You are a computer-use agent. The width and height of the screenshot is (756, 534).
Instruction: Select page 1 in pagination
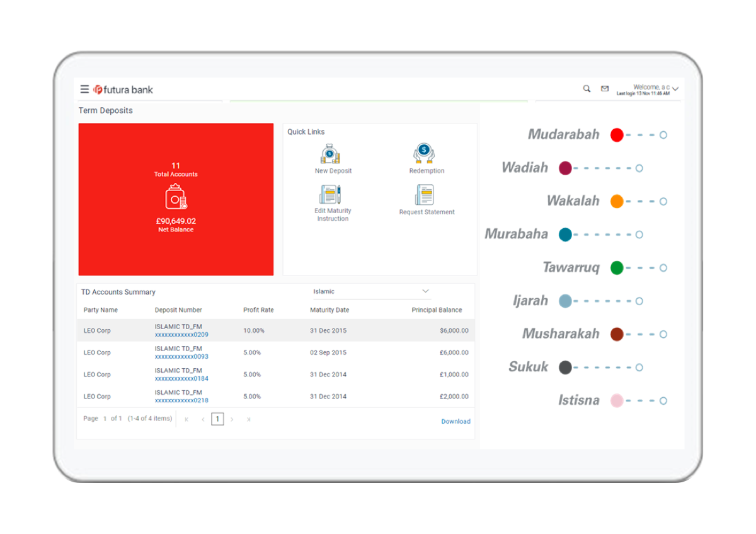[x=217, y=419]
